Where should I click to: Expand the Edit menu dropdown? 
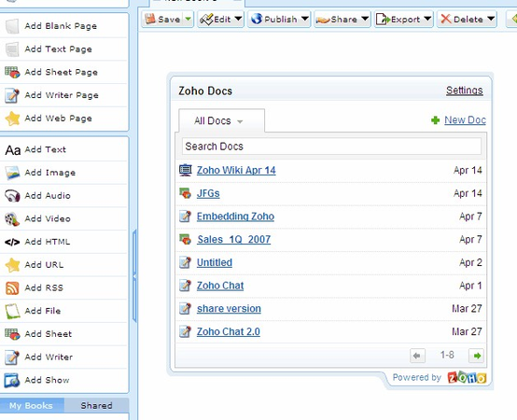point(238,19)
